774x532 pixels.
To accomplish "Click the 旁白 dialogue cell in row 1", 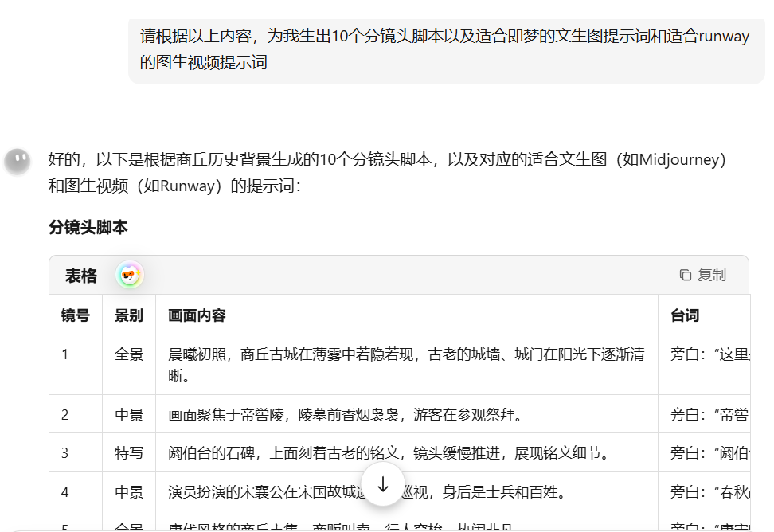I will [x=710, y=354].
